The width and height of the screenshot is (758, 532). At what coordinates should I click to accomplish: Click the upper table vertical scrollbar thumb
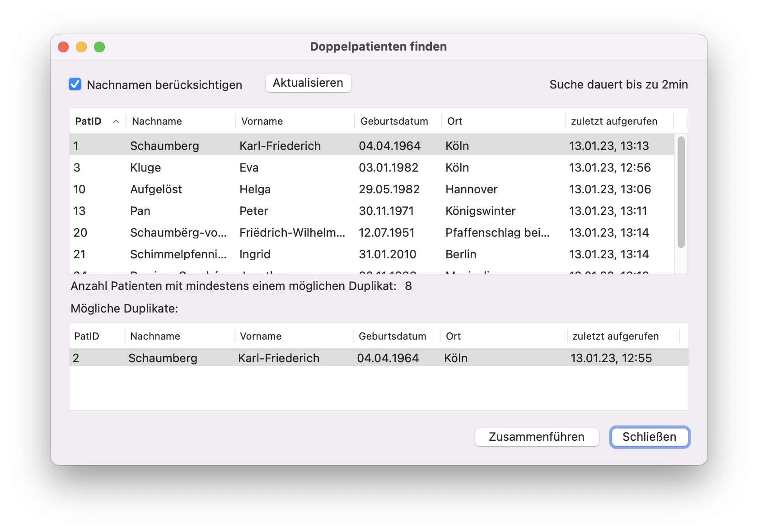[x=681, y=192]
